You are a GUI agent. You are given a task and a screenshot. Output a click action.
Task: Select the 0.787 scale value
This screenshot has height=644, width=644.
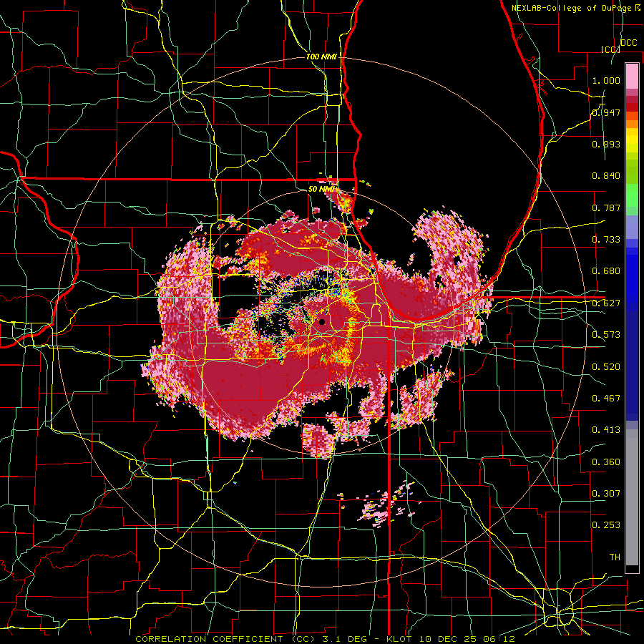606,208
